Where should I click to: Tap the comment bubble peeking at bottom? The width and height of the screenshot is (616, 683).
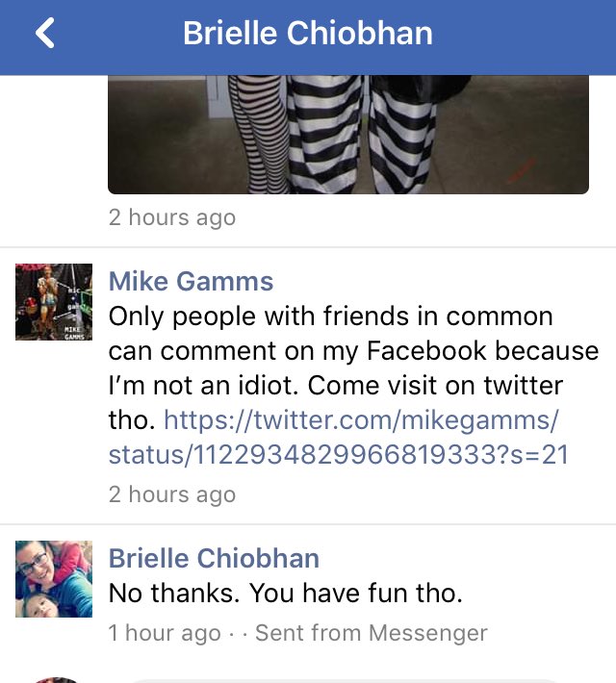(345, 680)
